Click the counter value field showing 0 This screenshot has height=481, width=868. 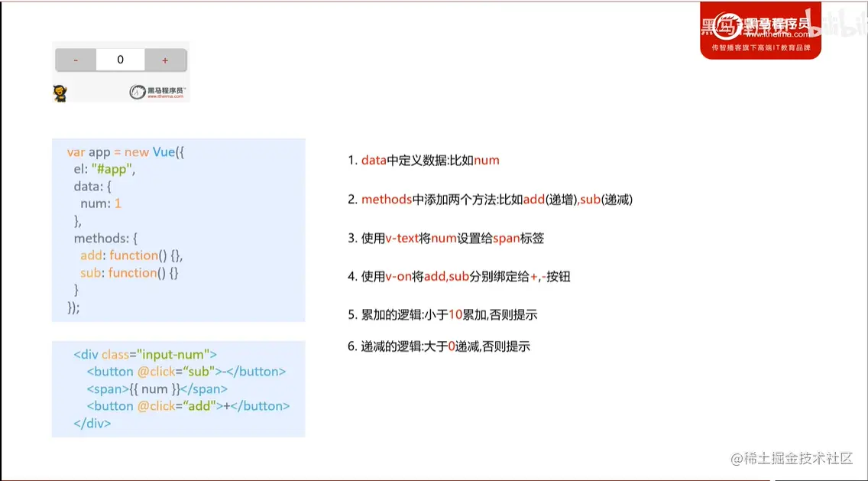coord(121,60)
